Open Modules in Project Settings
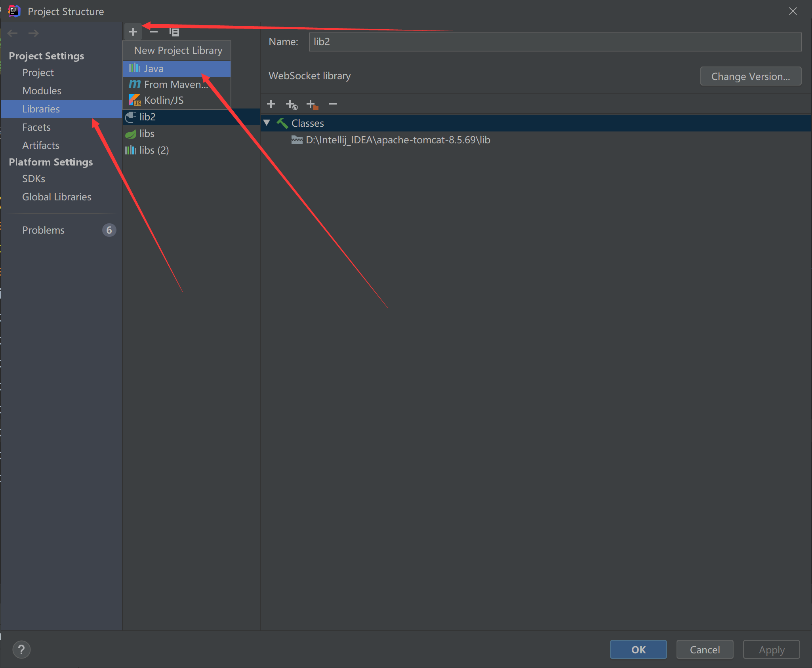Viewport: 812px width, 668px height. click(42, 91)
